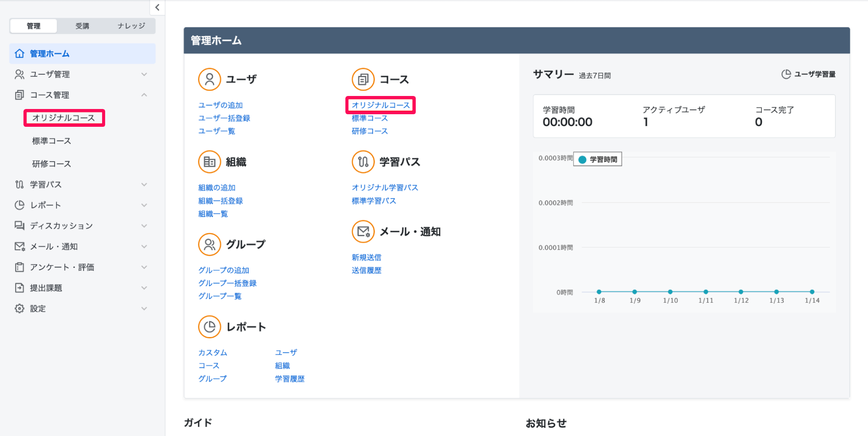
Task: Open the ユーザの追加 link
Action: (220, 105)
